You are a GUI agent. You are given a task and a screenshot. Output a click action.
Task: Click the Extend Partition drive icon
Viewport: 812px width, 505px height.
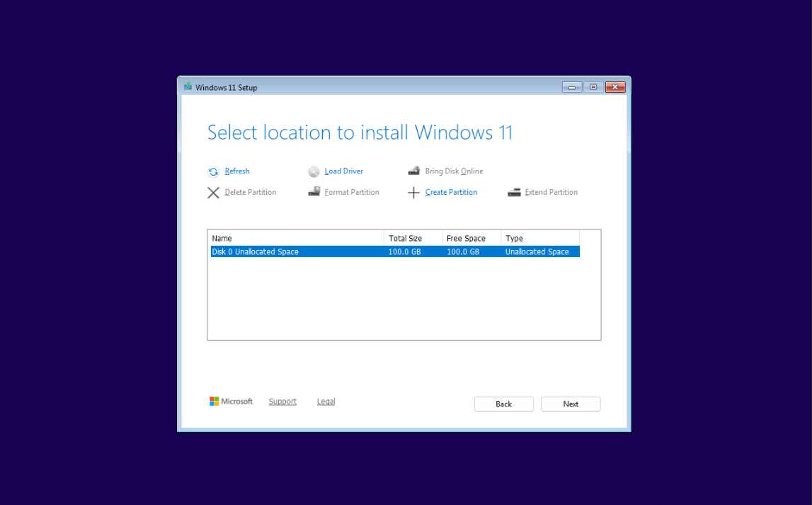click(x=514, y=192)
